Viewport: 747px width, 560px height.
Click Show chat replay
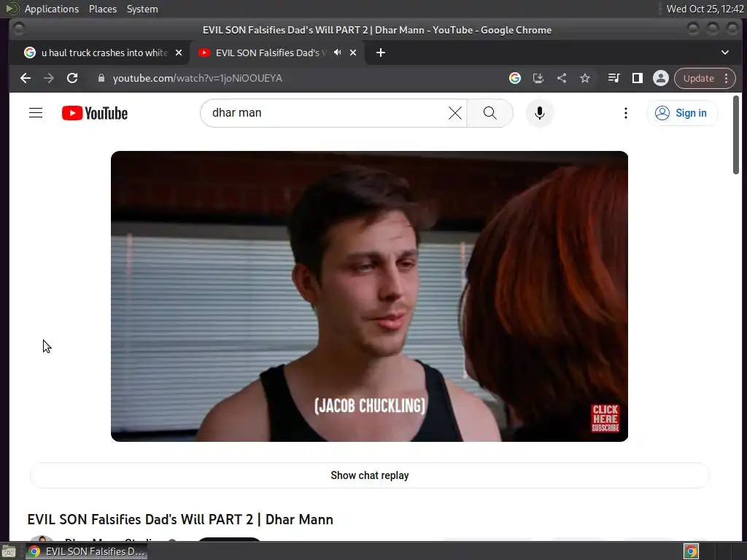tap(370, 475)
